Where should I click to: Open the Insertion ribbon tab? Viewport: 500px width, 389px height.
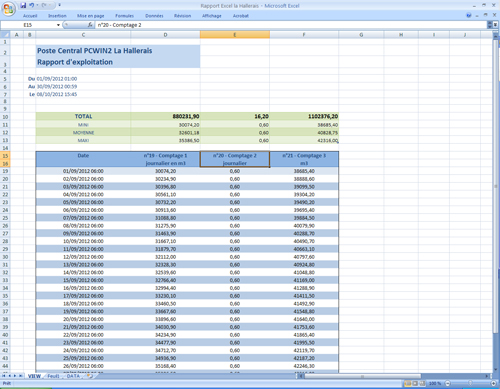tap(57, 16)
